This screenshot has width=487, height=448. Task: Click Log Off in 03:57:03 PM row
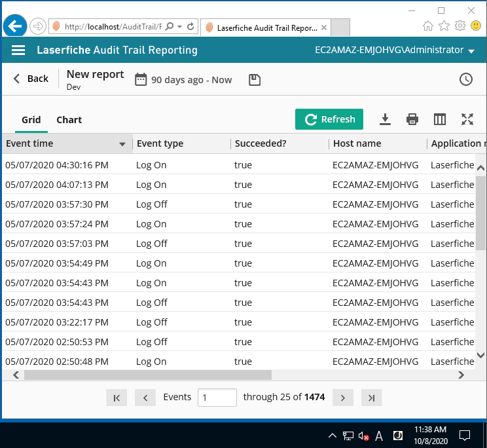(152, 244)
